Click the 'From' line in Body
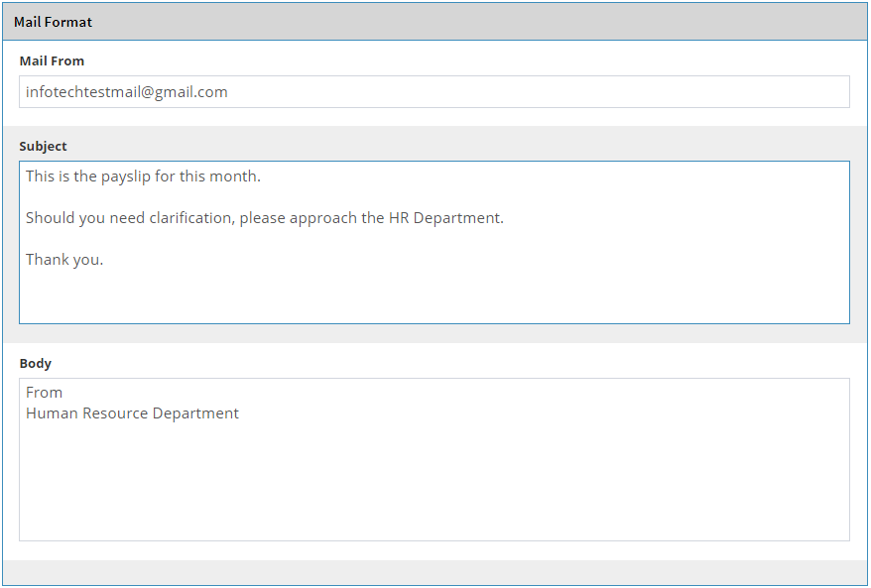 (x=44, y=393)
